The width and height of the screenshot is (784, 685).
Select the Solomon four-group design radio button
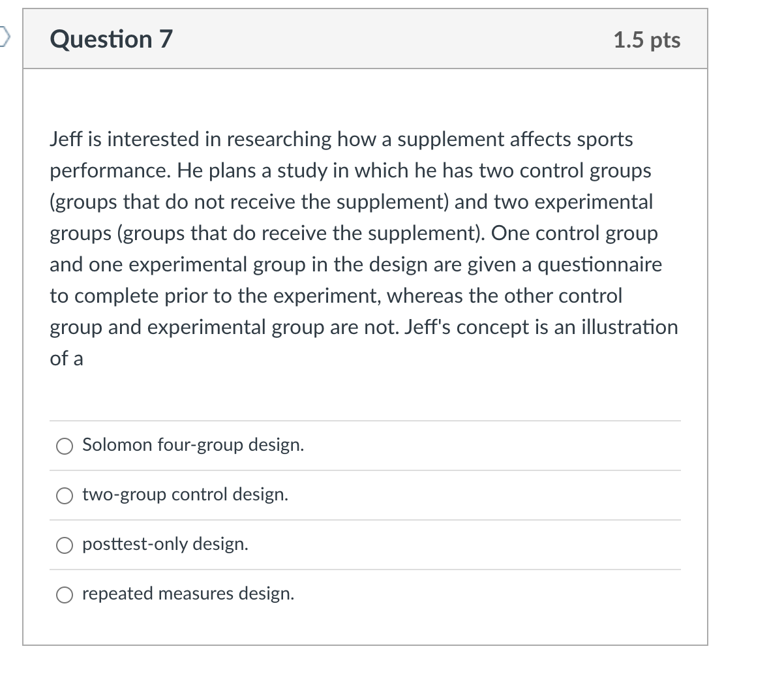click(65, 446)
